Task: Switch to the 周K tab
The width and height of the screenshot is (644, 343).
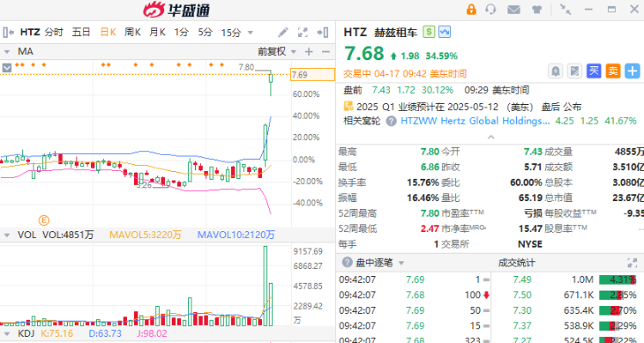Action: (132, 32)
